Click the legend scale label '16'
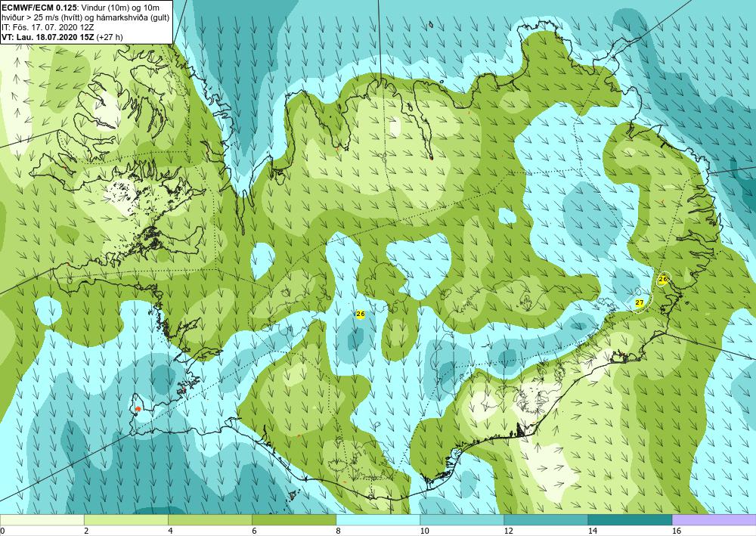Screen dimensions: 756x536 [x=677, y=531]
